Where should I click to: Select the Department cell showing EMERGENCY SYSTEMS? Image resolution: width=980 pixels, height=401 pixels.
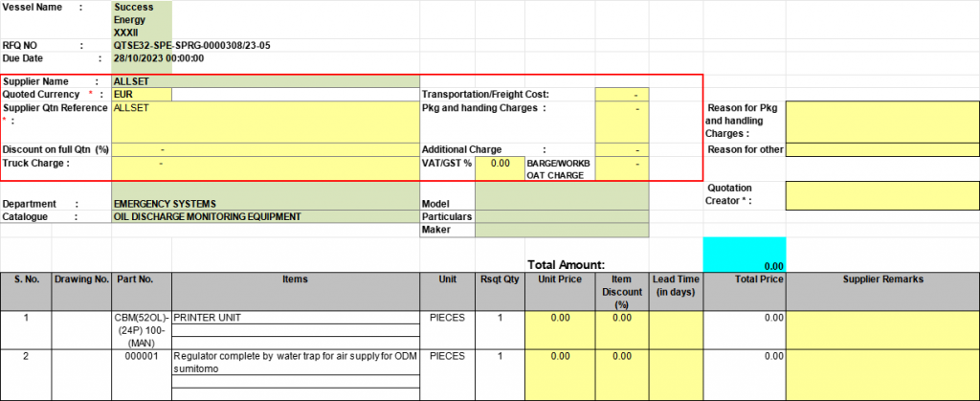pos(266,204)
